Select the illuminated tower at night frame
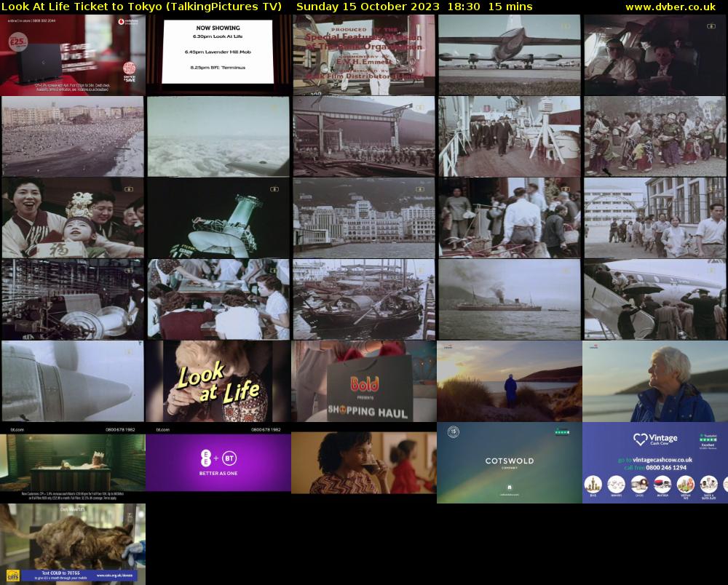The image size is (728, 585). 218,218
